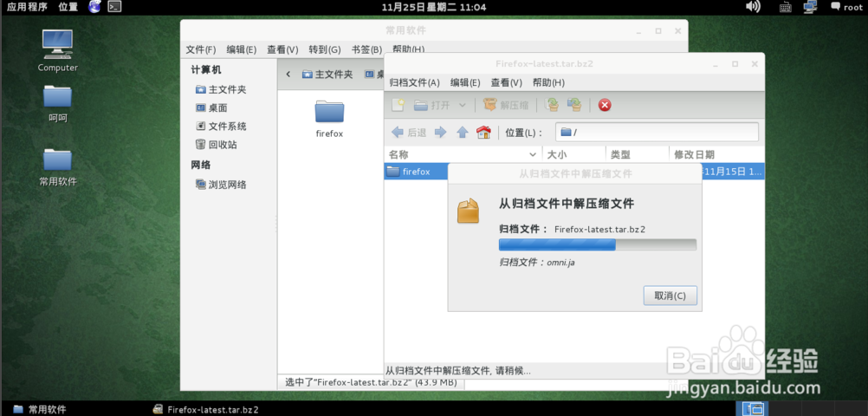
Task: Open archive manager's 查看(V) menu
Action: coord(506,82)
